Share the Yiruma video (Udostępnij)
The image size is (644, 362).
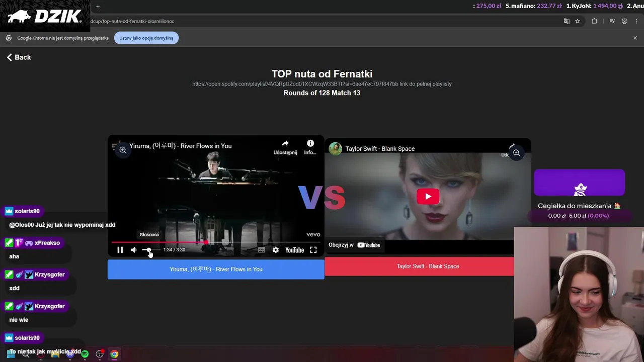[x=285, y=147]
